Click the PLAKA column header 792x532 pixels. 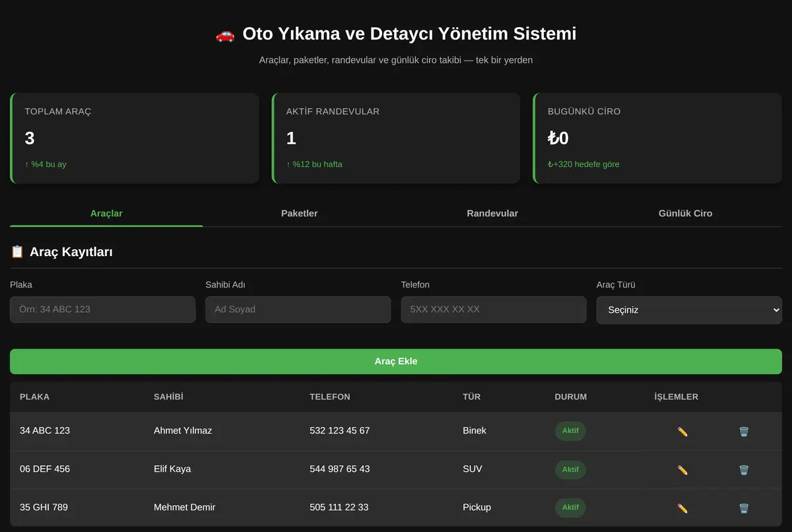point(34,397)
